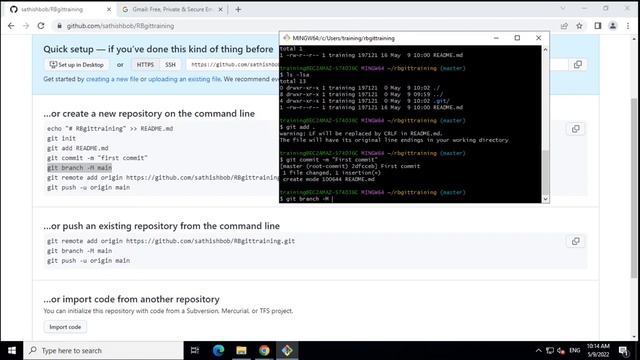Click git commit -m "first commit" line
Viewport: 640px width, 360px height.
97,158
